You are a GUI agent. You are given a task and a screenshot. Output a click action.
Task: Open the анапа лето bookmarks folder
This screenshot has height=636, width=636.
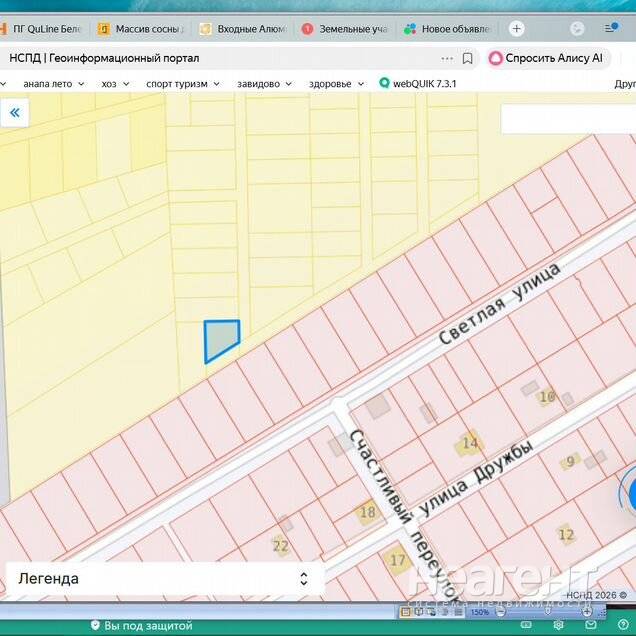54,84
